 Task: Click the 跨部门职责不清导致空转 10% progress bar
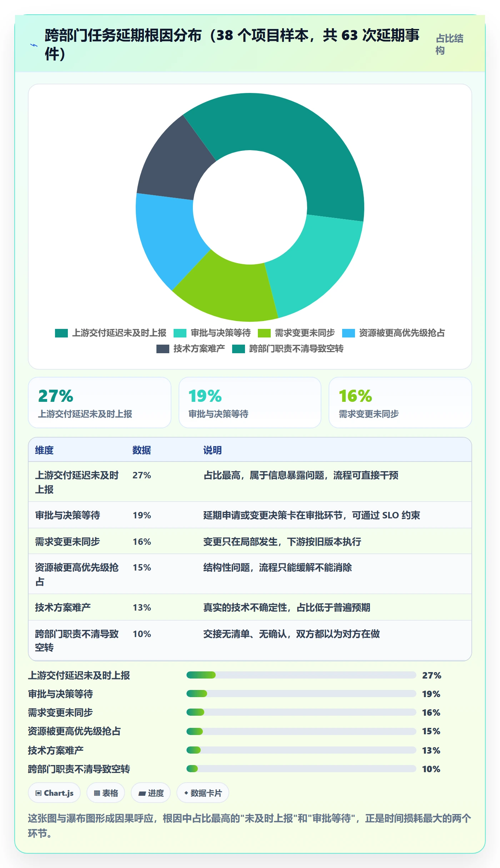pyautogui.click(x=301, y=769)
